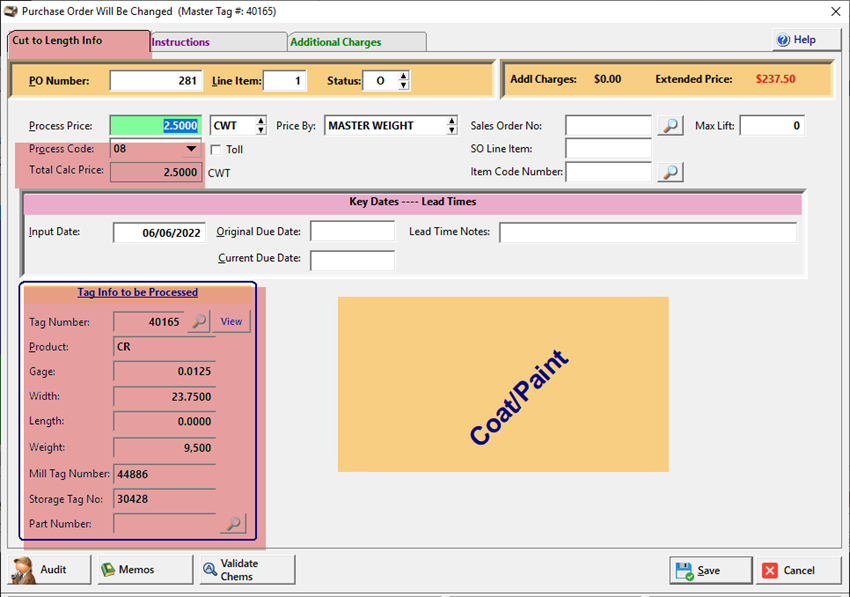Viewport: 850px width, 597px height.
Task: Switch to the Instructions tab
Action: pyautogui.click(x=218, y=42)
